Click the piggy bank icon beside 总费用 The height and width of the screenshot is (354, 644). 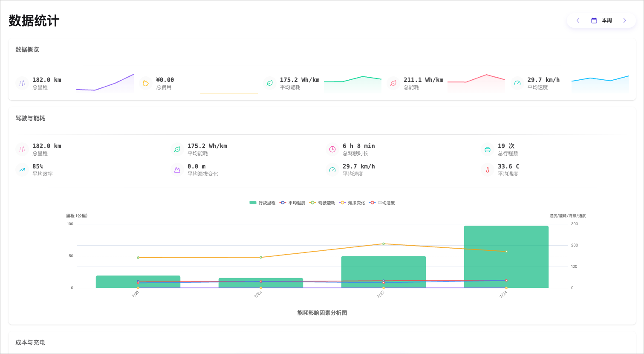(146, 83)
